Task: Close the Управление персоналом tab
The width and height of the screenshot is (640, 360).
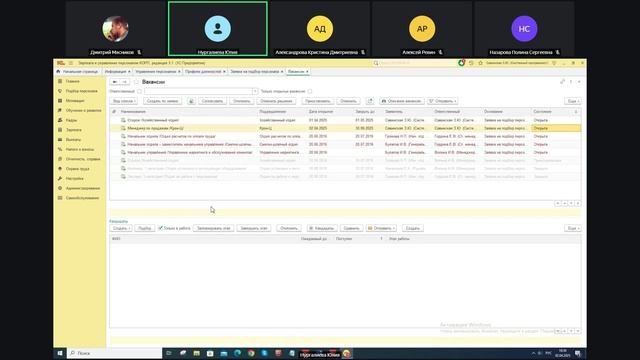Action: pos(179,71)
